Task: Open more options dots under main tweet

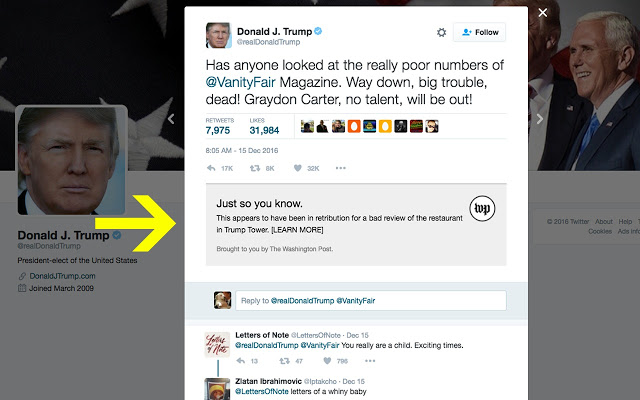Action: (341, 168)
